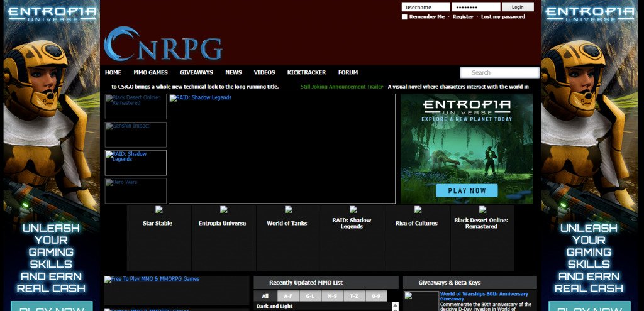644x311 pixels.
Task: Select the Genshin Impact slider thumbnail
Action: (x=136, y=134)
